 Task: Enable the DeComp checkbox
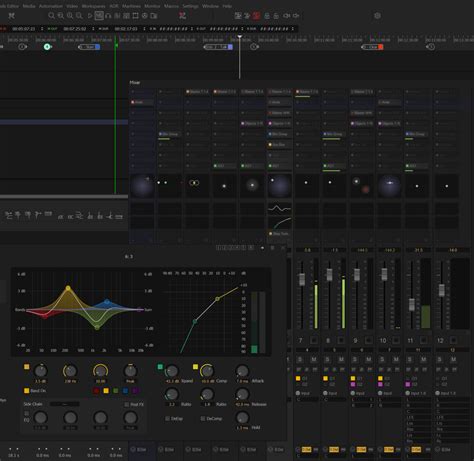[203, 418]
